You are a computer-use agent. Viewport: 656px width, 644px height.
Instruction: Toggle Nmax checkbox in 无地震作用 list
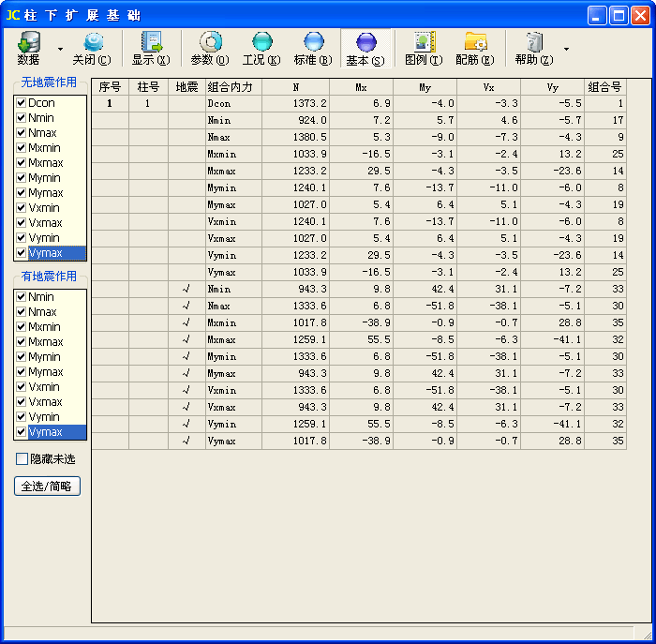[21, 133]
